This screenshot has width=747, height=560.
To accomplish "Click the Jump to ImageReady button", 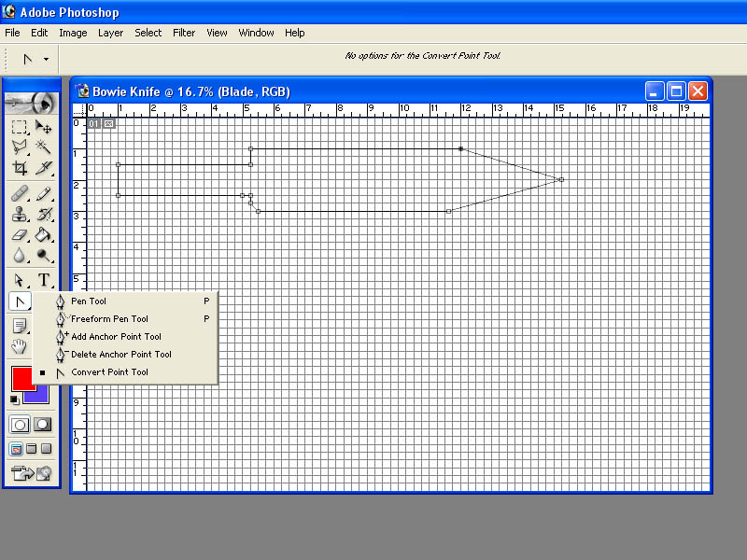I will (32, 473).
